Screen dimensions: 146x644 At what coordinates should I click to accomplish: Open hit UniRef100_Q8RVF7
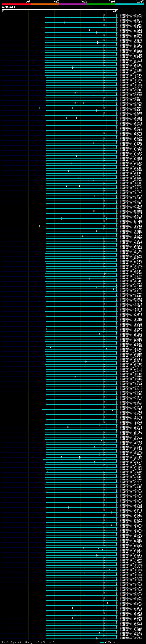click(x=131, y=22)
